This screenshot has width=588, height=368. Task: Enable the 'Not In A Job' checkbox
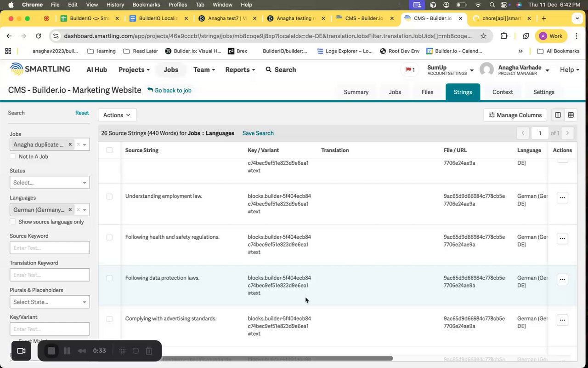13,156
